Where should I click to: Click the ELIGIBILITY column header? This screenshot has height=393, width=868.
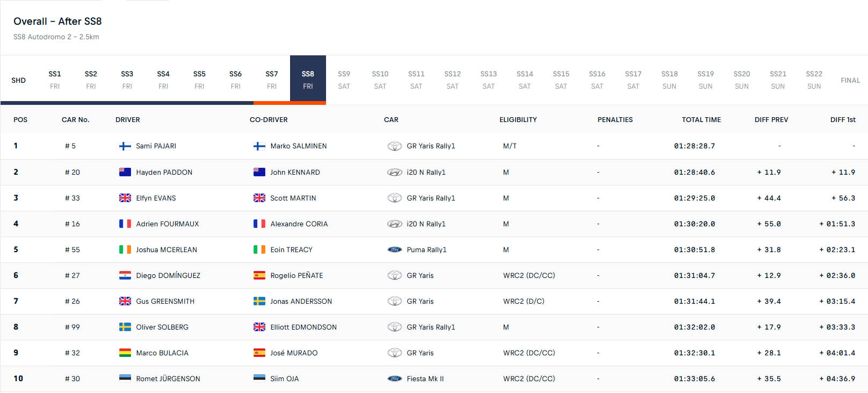click(518, 120)
